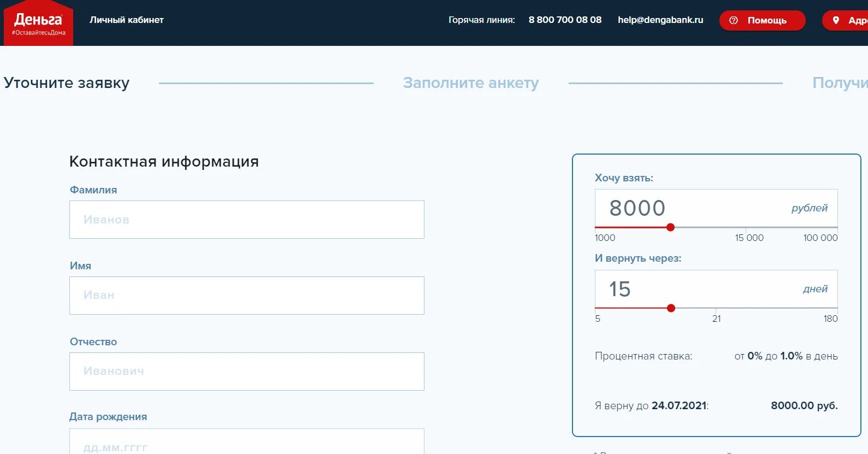The image size is (868, 454).
Task: Click the return date 24.07.2021
Action: pyautogui.click(x=679, y=406)
